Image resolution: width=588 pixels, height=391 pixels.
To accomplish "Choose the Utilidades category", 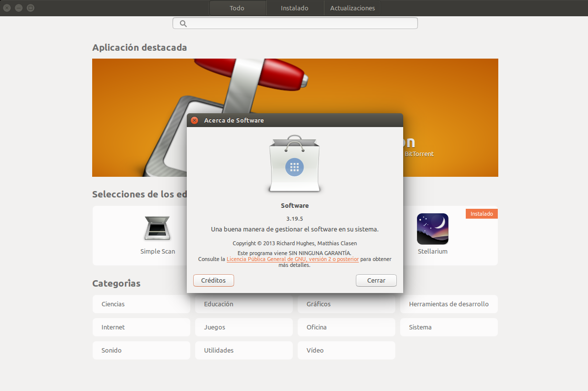I will click(243, 351).
